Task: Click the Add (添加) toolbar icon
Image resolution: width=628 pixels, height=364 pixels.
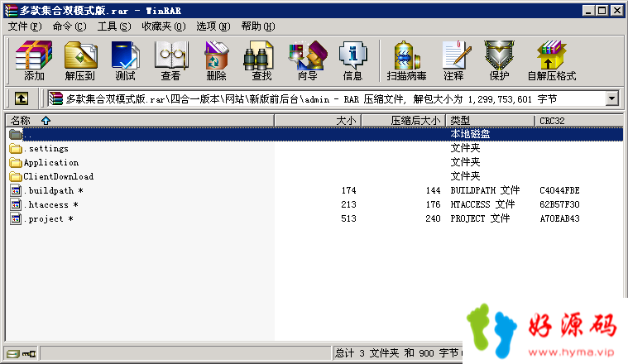Action: [34, 60]
